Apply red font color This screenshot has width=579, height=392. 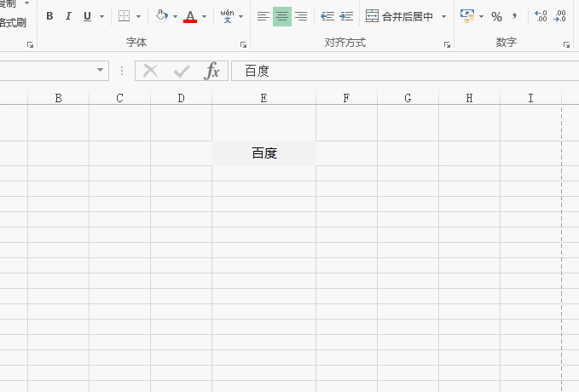[x=190, y=16]
